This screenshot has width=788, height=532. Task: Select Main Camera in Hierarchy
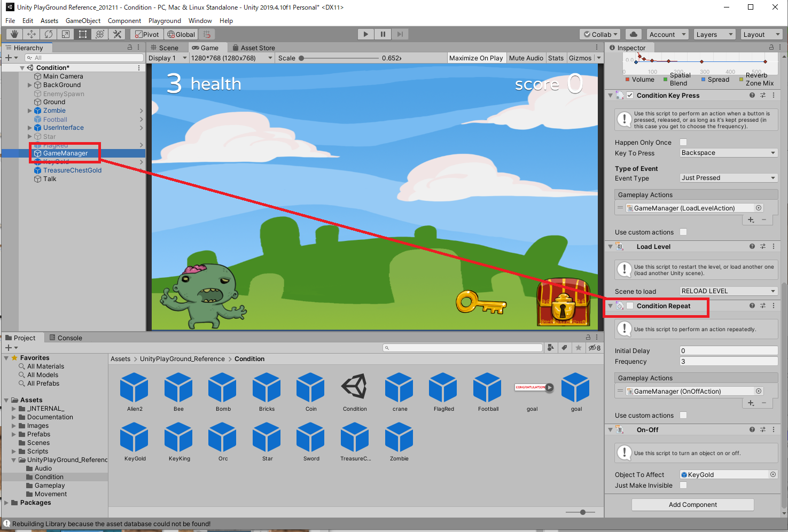63,76
